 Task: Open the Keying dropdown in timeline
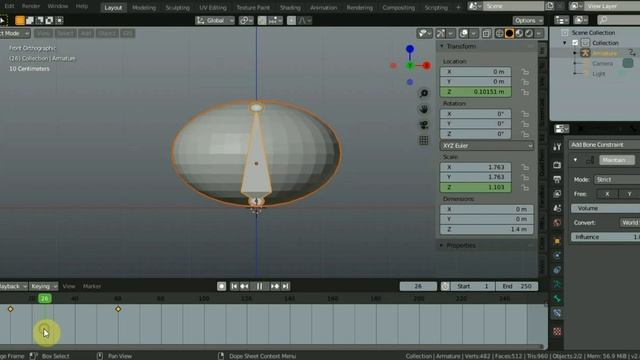(x=44, y=287)
